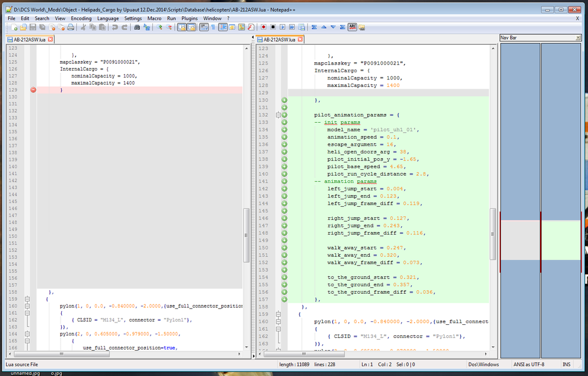
Task: Toggle synchronize vertical scrolling button
Action: 182,27
